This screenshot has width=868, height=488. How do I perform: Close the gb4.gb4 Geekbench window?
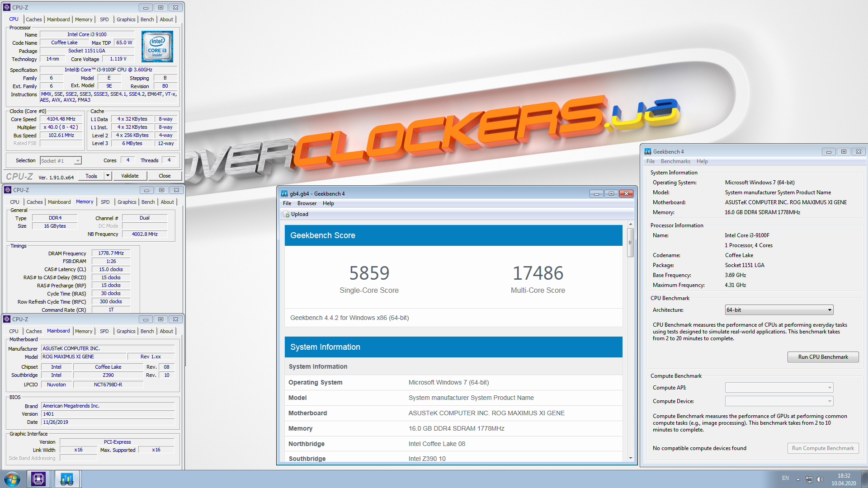point(626,193)
